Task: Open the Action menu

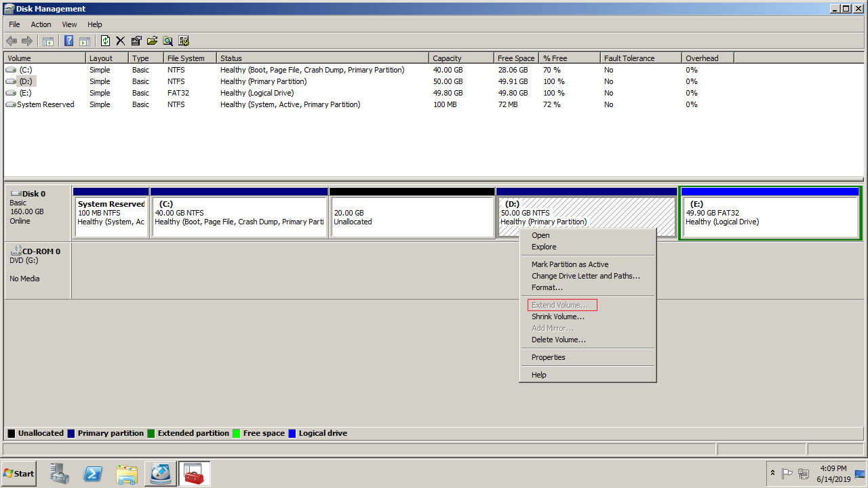Action: (x=41, y=24)
